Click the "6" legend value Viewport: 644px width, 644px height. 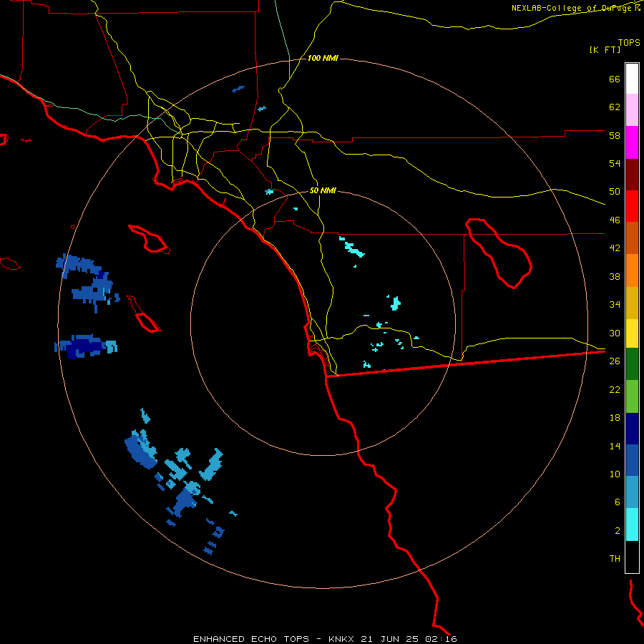pos(618,502)
